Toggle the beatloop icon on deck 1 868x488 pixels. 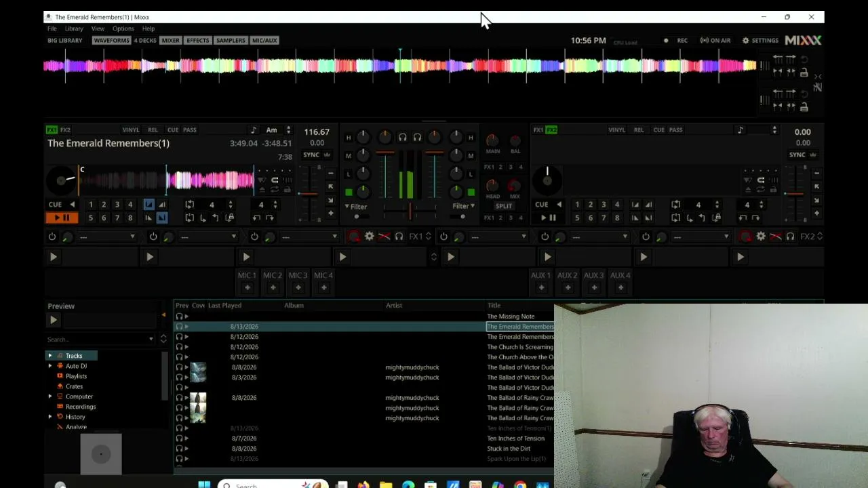pyautogui.click(x=190, y=204)
